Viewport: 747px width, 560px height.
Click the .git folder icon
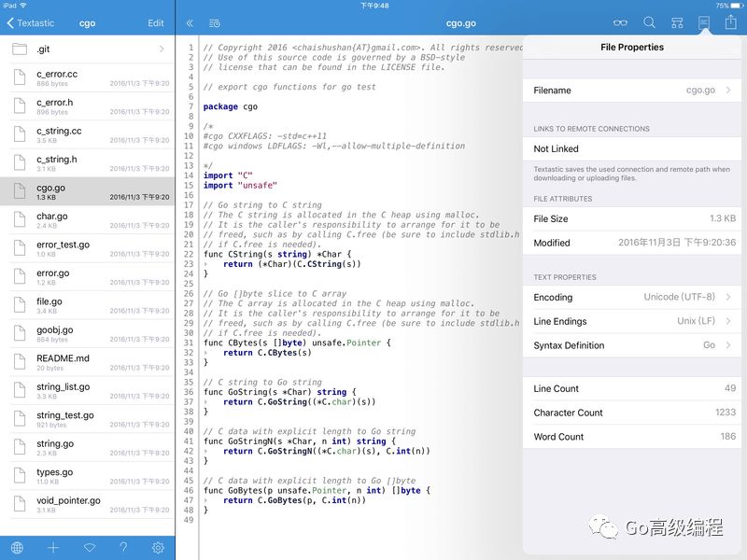point(20,49)
